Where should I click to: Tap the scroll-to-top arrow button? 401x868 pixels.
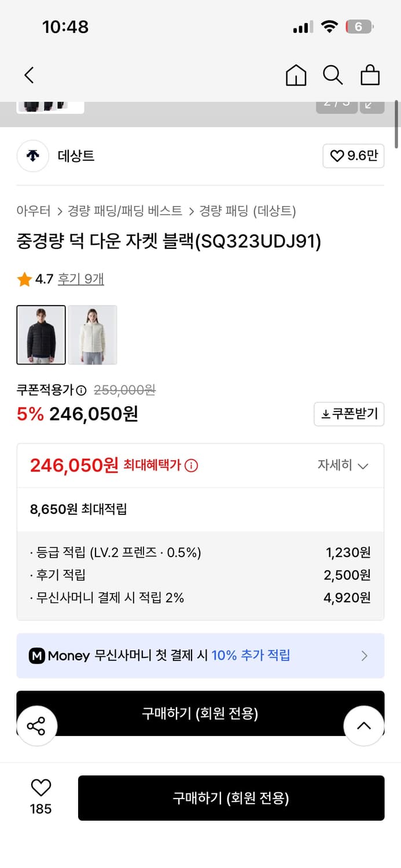[x=364, y=726]
